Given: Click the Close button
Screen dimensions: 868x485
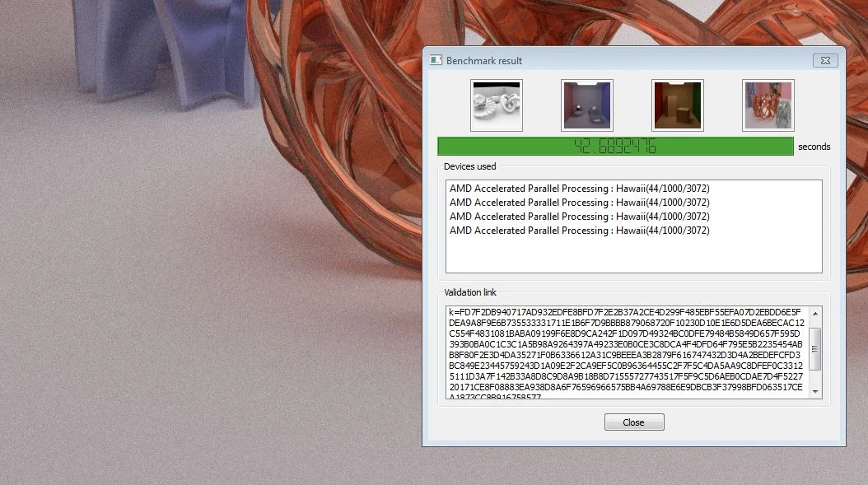Looking at the screenshot, I should pos(634,422).
